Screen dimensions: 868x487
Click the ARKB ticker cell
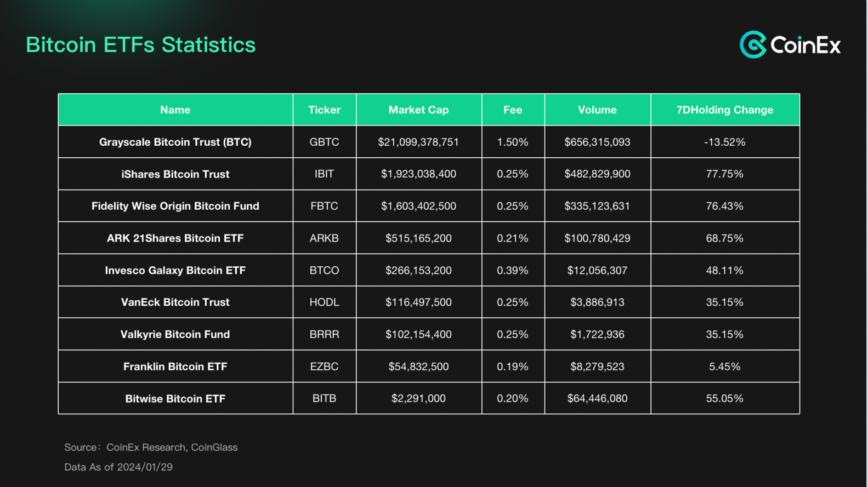(x=324, y=238)
